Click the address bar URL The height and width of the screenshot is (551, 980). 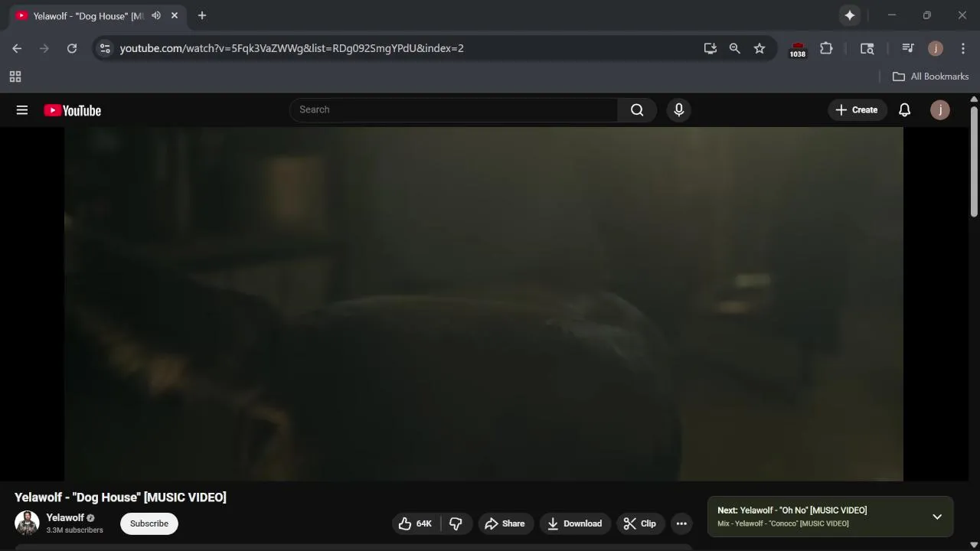tap(292, 48)
